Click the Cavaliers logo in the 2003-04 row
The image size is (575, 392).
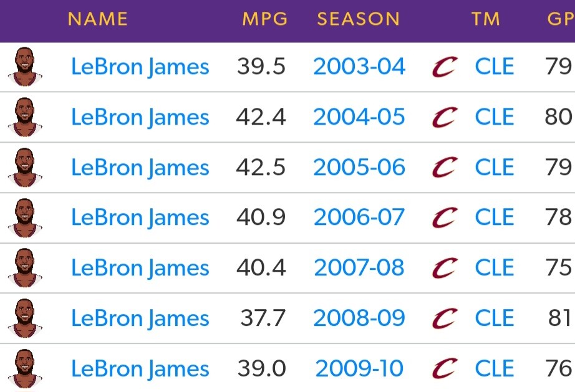pyautogui.click(x=444, y=67)
